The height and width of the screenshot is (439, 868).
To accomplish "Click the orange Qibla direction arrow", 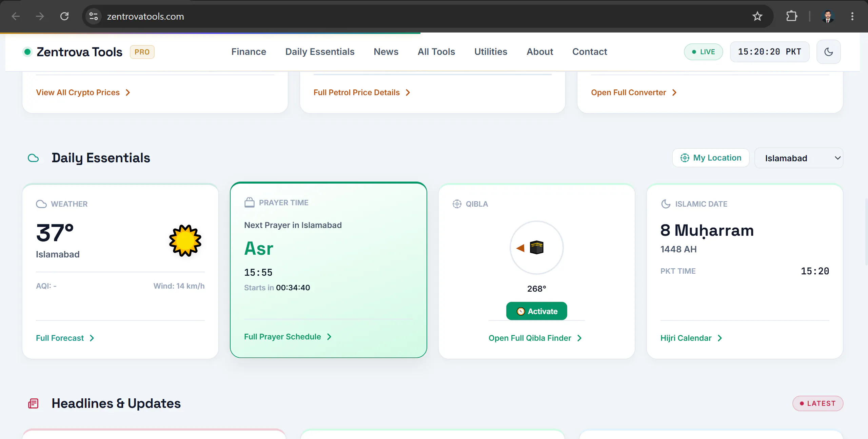I will [520, 248].
